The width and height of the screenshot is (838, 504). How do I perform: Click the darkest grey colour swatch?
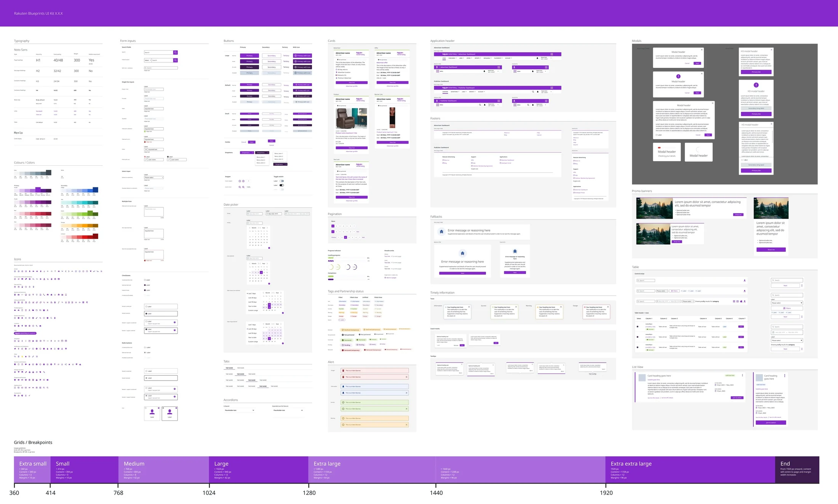[49, 173]
